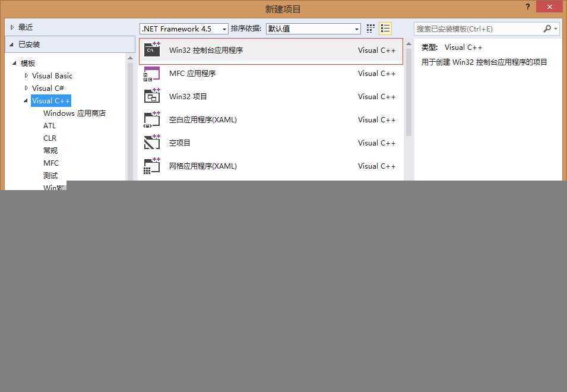Close the 新建项目 dialog

click(x=549, y=7)
